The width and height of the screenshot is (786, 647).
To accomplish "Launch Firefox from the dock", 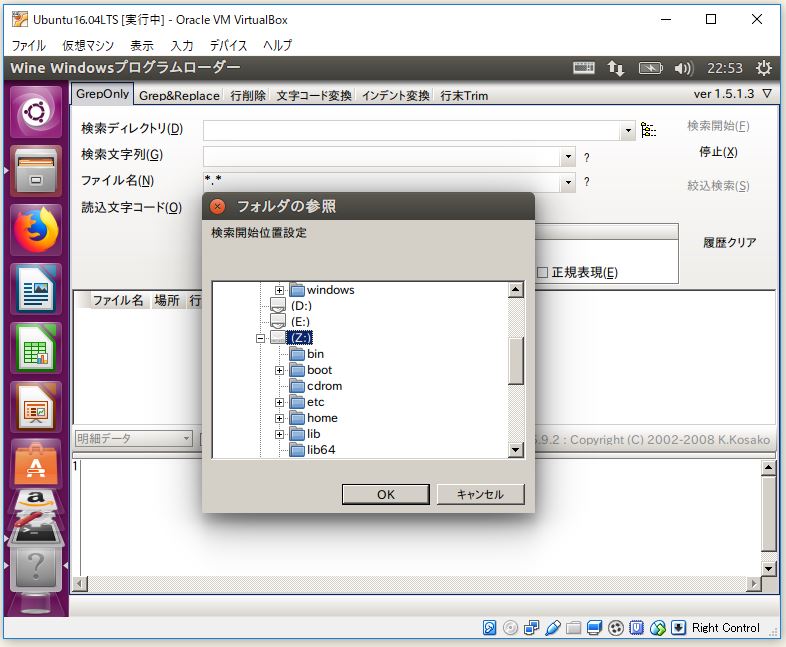I will point(36,230).
